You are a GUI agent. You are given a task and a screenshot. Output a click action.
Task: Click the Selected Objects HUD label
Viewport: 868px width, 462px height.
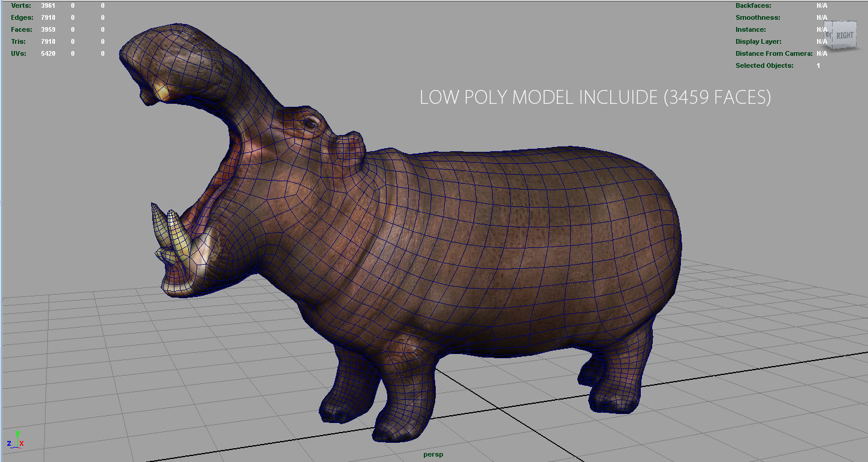click(x=764, y=65)
